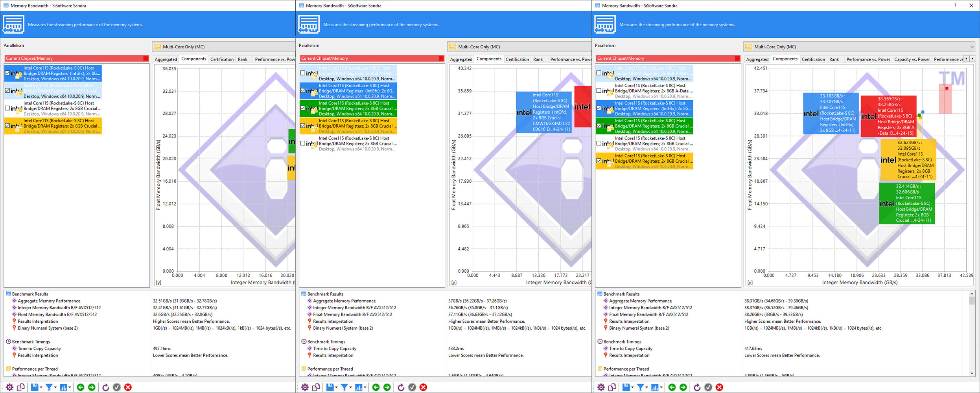This screenshot has width=980, height=393.
Task: Uncheck green highlighted result in middle window
Action: pyautogui.click(x=303, y=108)
